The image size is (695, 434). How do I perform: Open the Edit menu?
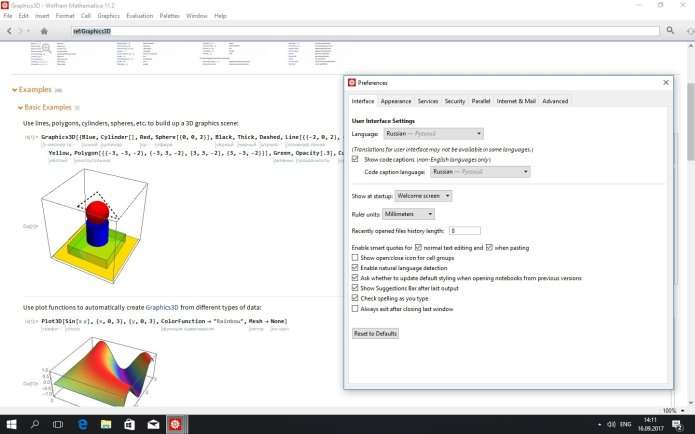(23, 16)
